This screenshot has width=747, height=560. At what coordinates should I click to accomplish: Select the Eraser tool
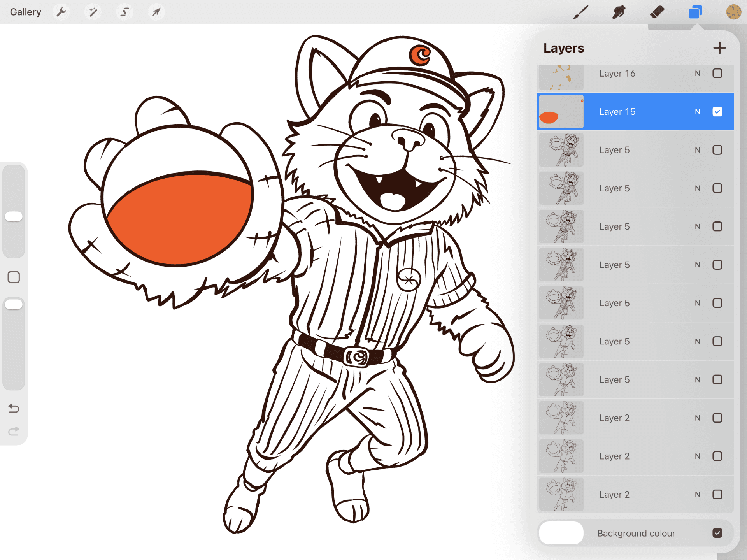[x=657, y=12]
